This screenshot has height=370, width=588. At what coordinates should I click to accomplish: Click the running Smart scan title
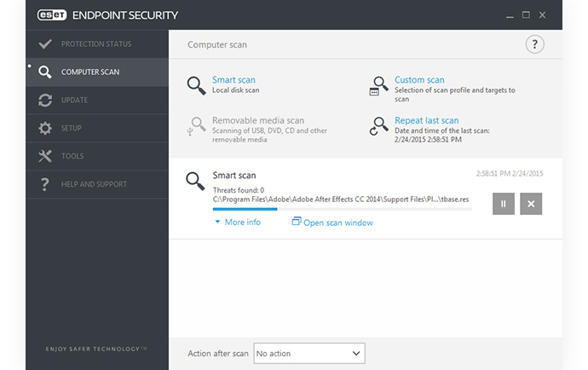(x=234, y=176)
